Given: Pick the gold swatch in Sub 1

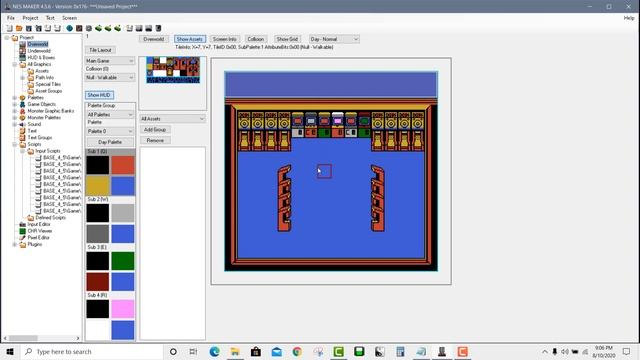Looking at the screenshot, I should pos(98,185).
